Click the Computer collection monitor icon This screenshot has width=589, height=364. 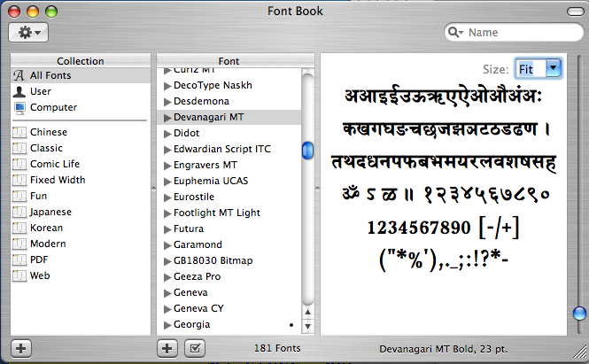click(x=19, y=108)
